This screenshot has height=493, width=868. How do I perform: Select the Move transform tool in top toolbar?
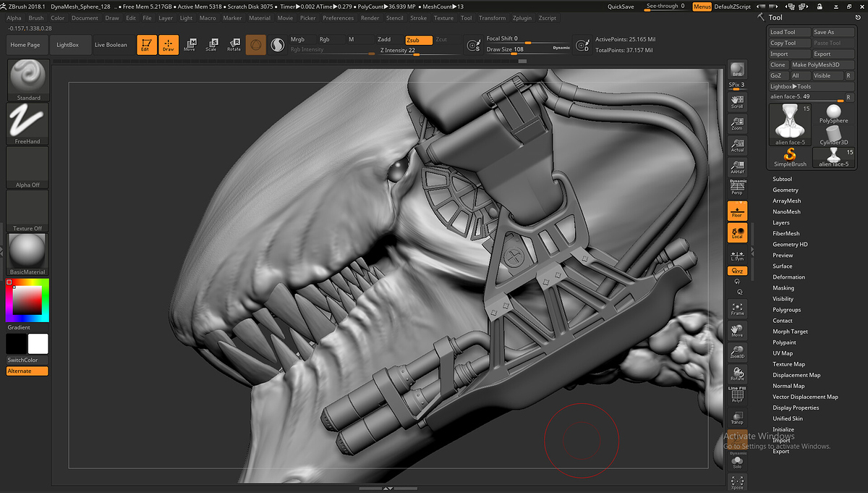click(x=189, y=45)
